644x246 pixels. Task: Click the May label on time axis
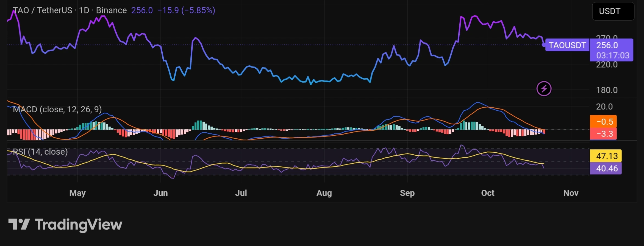[77, 193]
